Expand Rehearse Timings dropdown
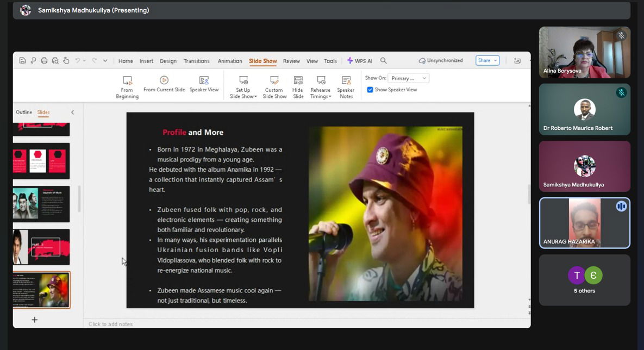This screenshot has width=644, height=350. pyautogui.click(x=329, y=97)
